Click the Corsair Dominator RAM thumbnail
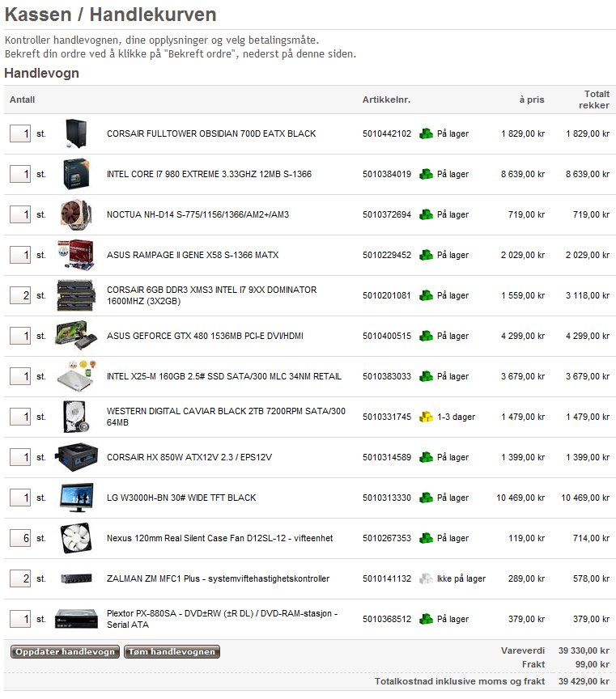 click(x=76, y=295)
